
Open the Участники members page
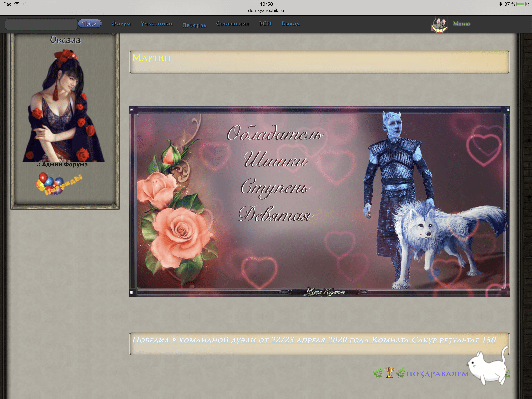[157, 24]
